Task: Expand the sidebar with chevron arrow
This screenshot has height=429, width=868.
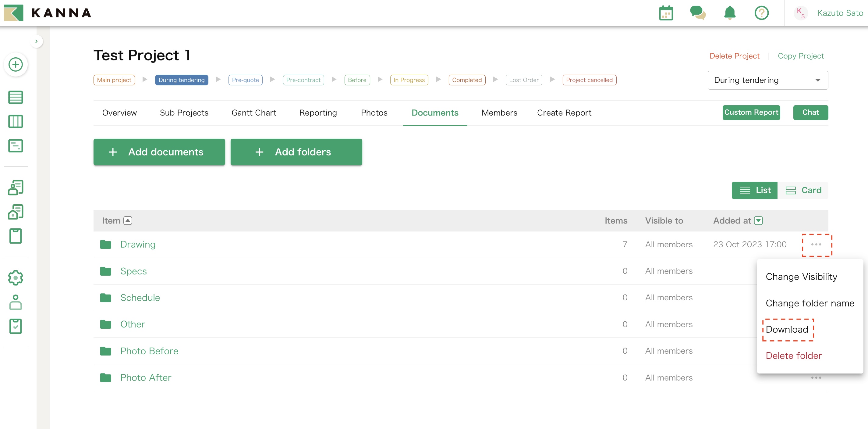Action: tap(36, 41)
